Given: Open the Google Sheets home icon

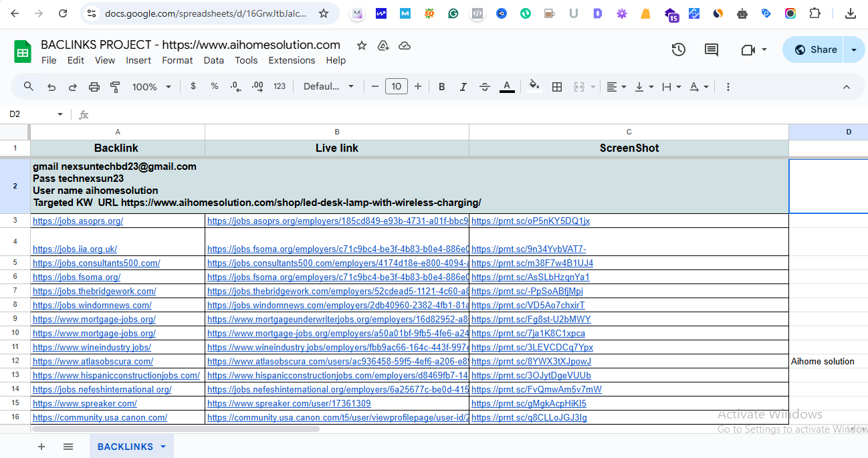Looking at the screenshot, I should (23, 51).
